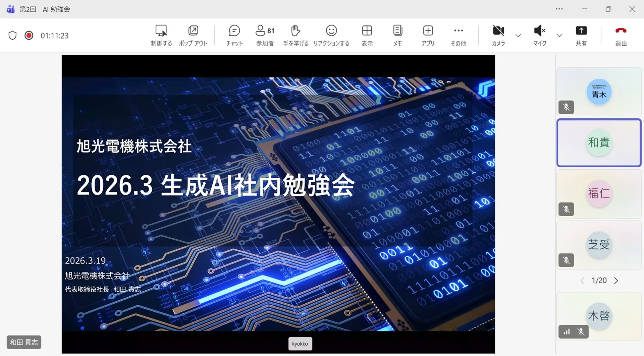Click the shared slide presentation area
644x356 pixels.
(x=278, y=204)
